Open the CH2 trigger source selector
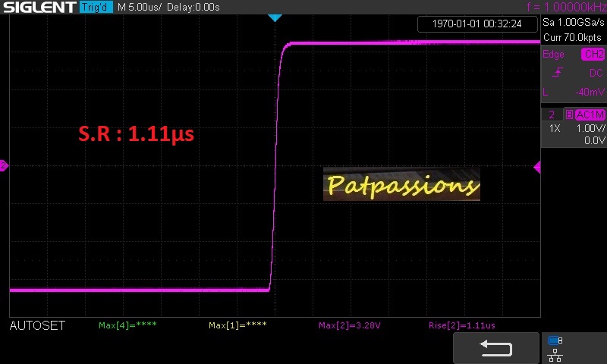The image size is (607, 364). [593, 55]
